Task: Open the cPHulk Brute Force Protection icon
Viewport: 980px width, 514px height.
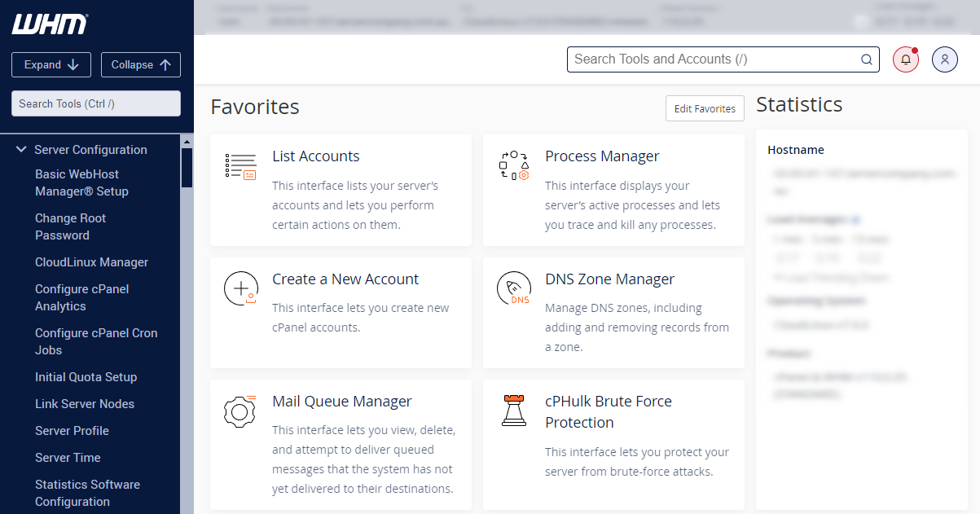Action: 513,411
